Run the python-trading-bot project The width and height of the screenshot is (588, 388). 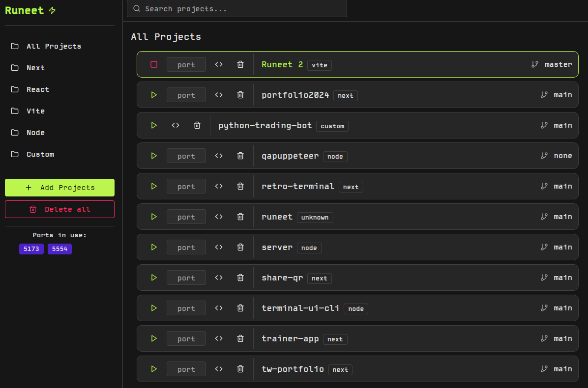154,125
